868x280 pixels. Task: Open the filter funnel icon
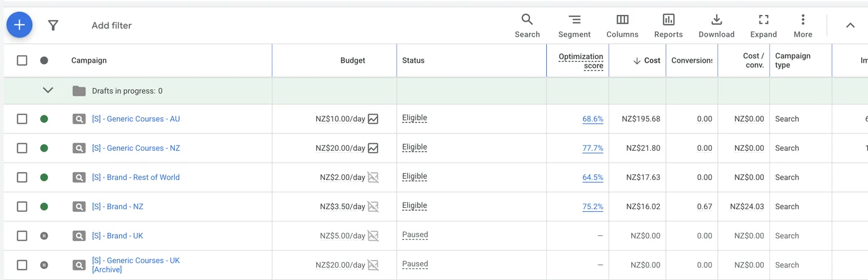[x=53, y=25]
